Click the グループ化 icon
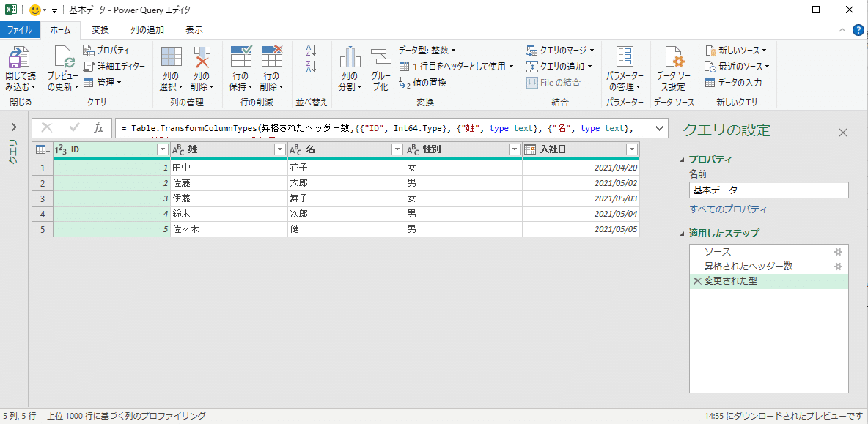The width and height of the screenshot is (868, 424). [381, 58]
